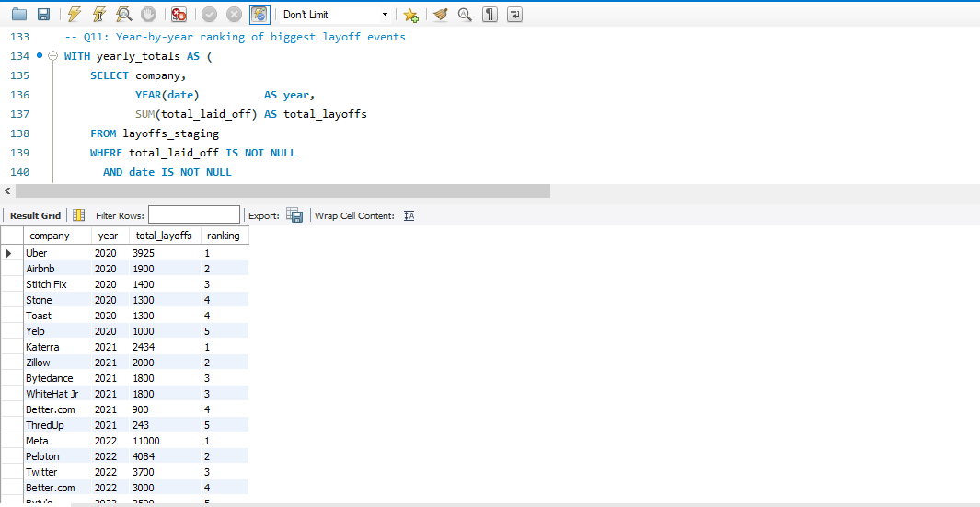Image resolution: width=980 pixels, height=507 pixels.
Task: Stop query execution with hand icon
Action: click(x=148, y=15)
